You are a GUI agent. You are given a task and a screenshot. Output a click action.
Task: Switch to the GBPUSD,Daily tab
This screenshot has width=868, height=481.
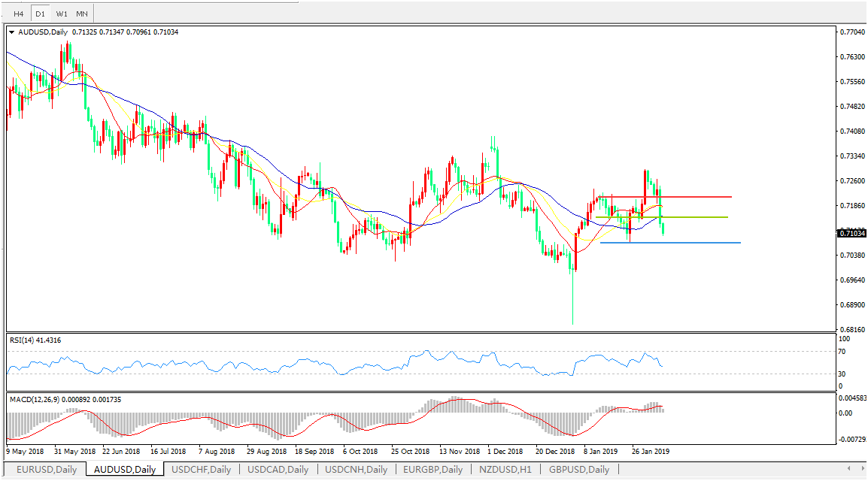point(578,470)
